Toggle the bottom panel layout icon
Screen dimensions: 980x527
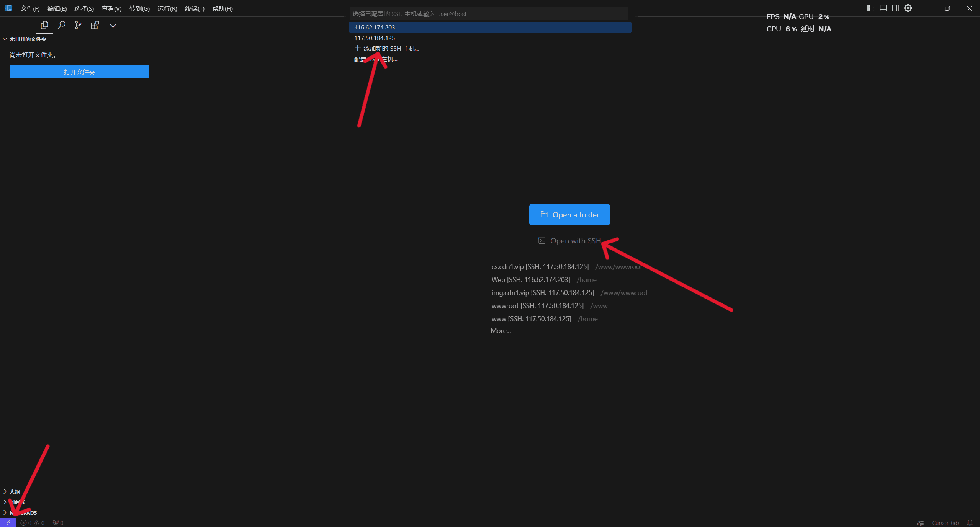click(x=883, y=8)
